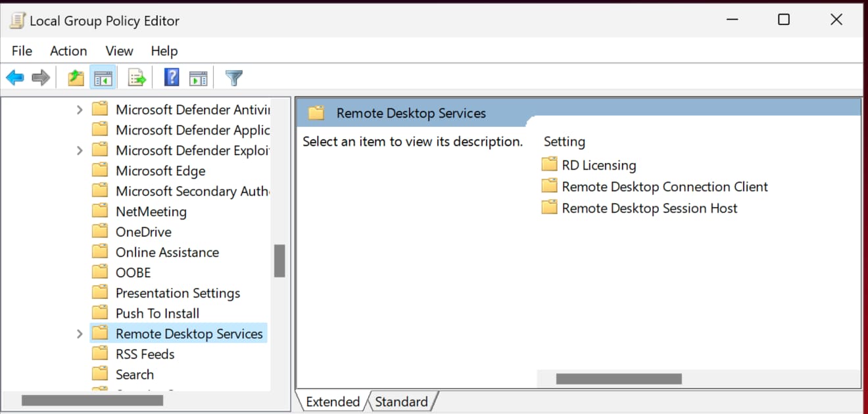
Task: Open Remote Desktop Connection Client setting folder
Action: pos(665,187)
